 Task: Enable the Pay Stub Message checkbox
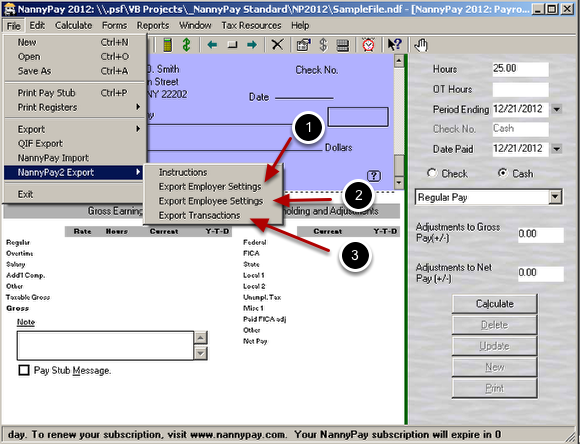24,370
